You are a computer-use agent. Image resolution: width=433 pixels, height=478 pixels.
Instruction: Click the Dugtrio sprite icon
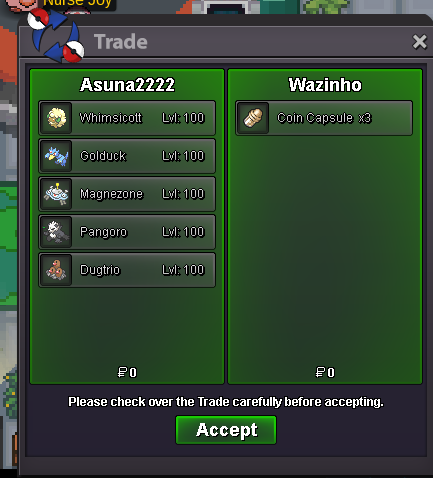[x=56, y=270]
